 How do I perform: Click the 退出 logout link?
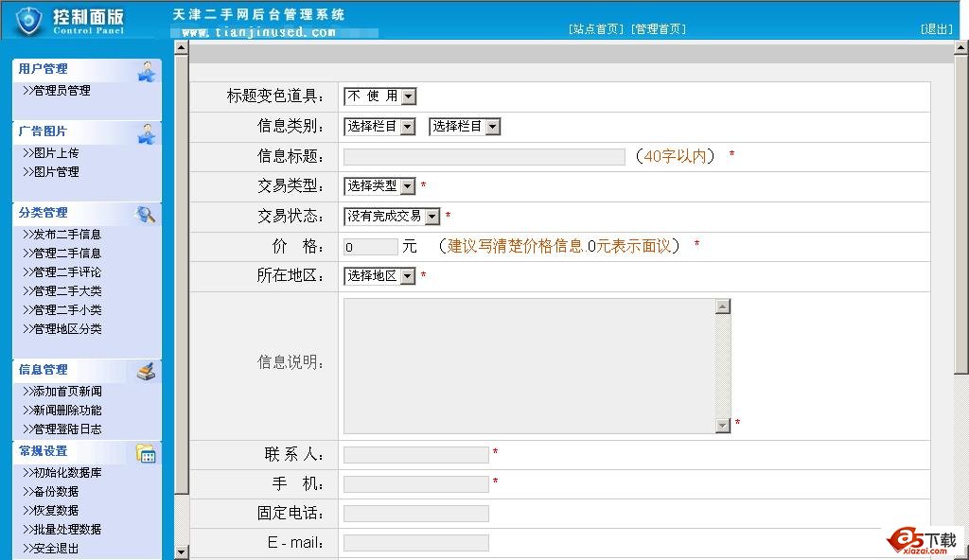click(937, 29)
